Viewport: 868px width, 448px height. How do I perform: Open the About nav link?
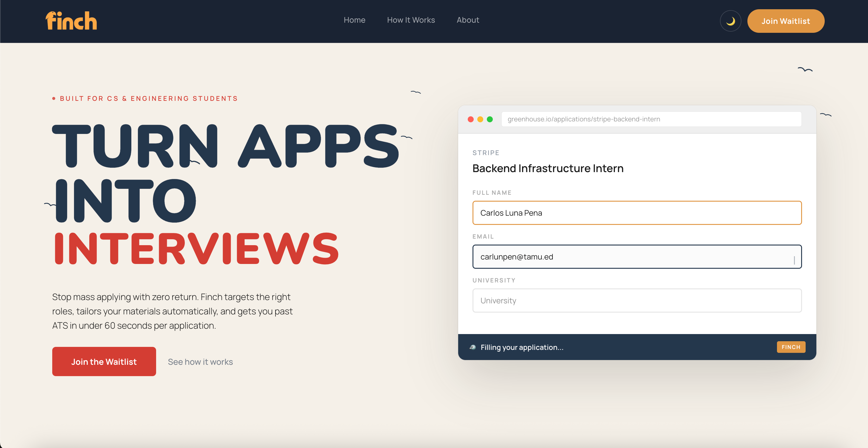tap(468, 20)
